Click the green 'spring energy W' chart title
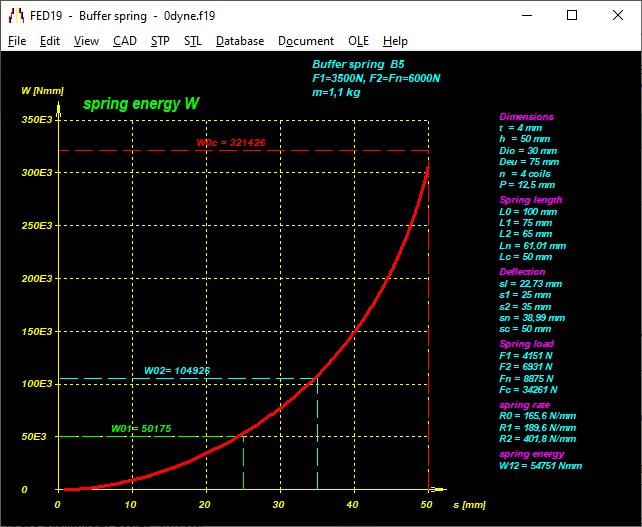The width and height of the screenshot is (642, 527). (x=141, y=104)
